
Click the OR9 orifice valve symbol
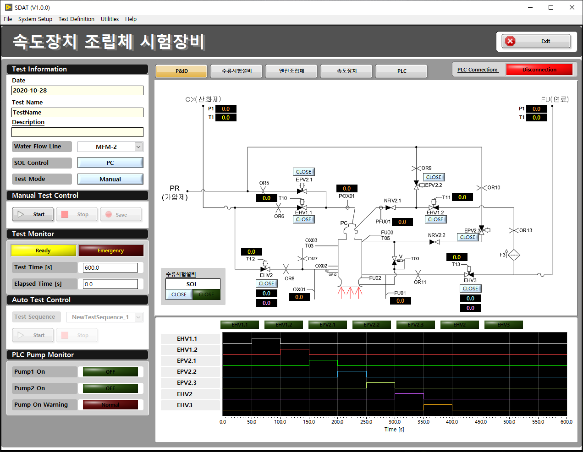(x=286, y=268)
